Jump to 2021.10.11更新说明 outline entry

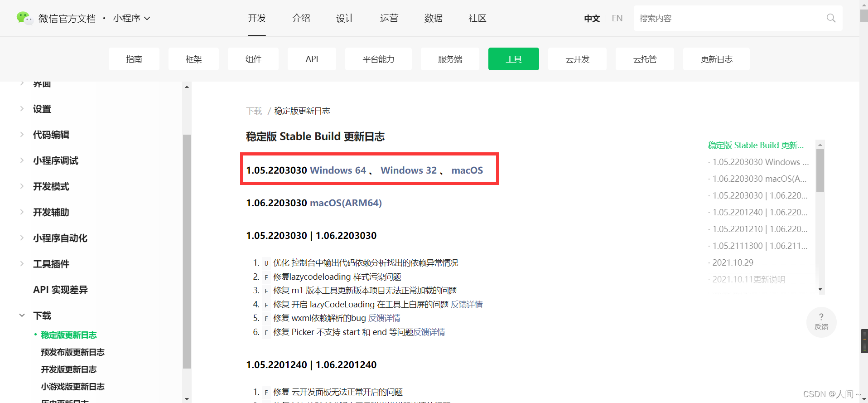pyautogui.click(x=748, y=279)
